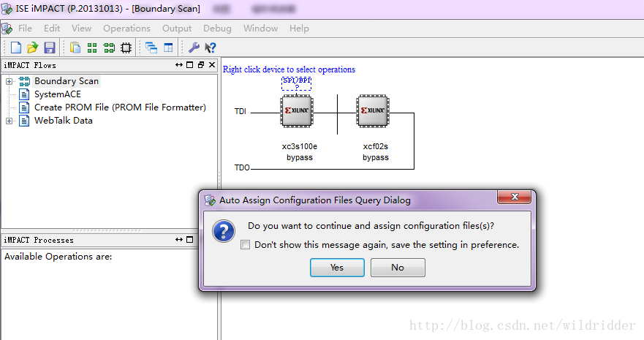Click the TDO label in chain
The height and width of the screenshot is (340, 644).
242,167
